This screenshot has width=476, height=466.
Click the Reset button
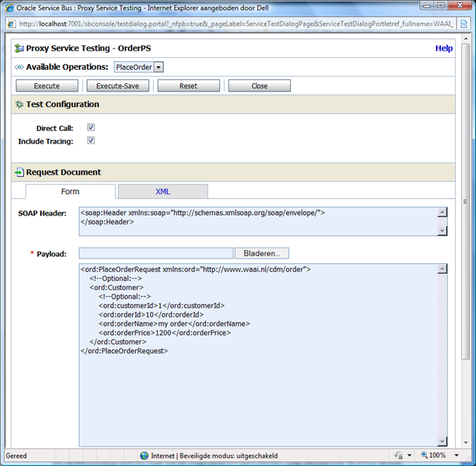tap(188, 86)
